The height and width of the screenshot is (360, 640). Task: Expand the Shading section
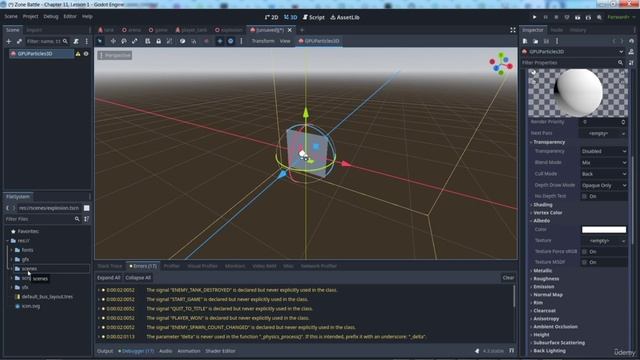tap(542, 204)
